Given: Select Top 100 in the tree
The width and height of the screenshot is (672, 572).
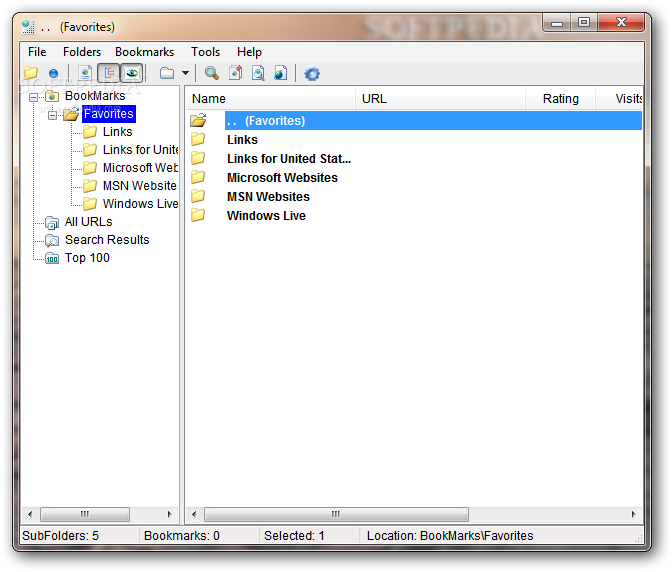Looking at the screenshot, I should [87, 258].
